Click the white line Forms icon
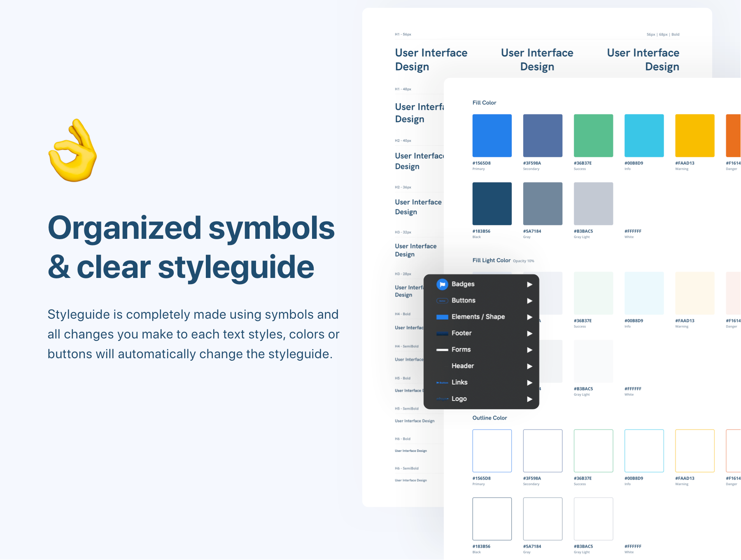 (442, 350)
